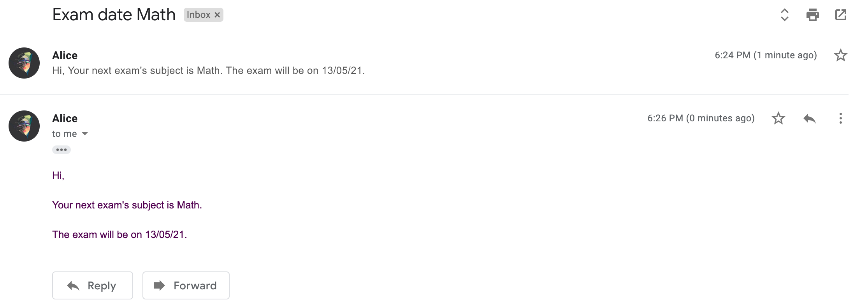Click Alice's profile avatar on the second message
The width and height of the screenshot is (868, 308).
(24, 126)
